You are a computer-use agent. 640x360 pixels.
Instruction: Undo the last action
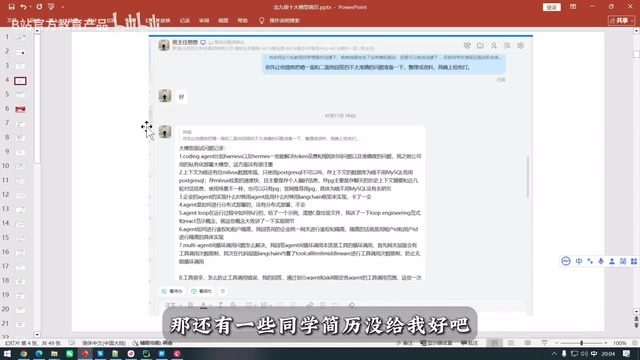click(23, 7)
